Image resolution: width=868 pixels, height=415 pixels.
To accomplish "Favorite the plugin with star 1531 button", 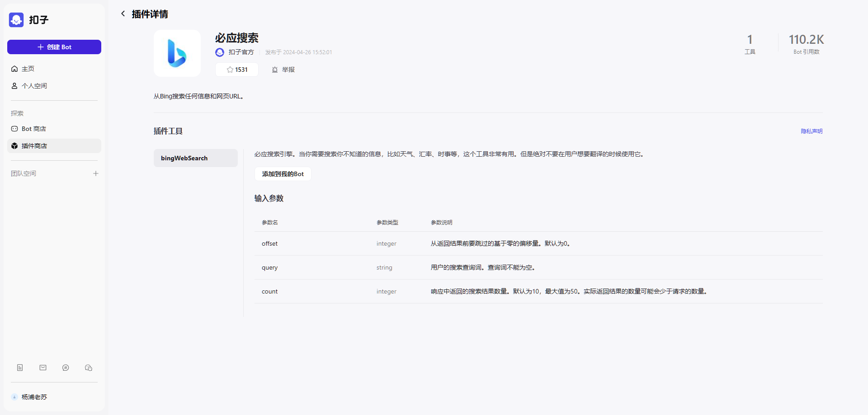I will click(x=237, y=70).
